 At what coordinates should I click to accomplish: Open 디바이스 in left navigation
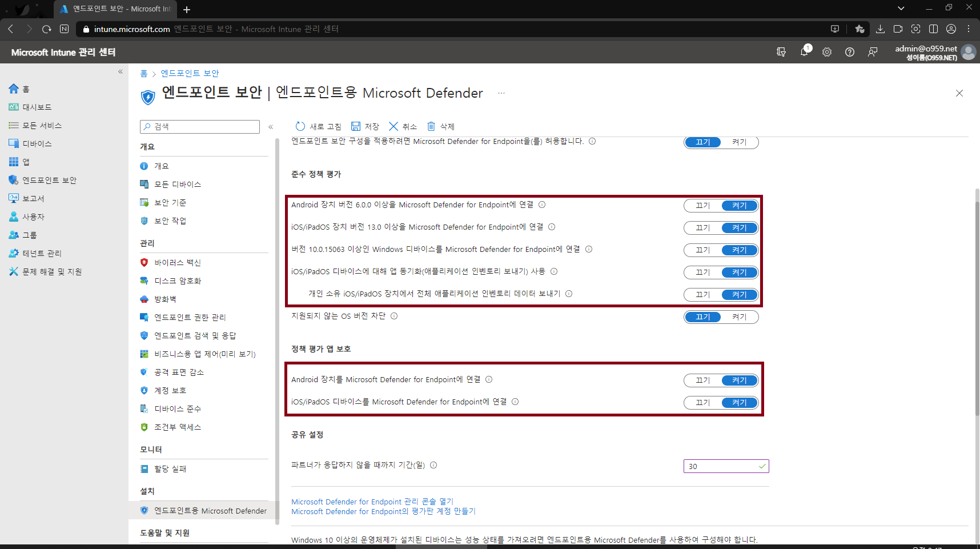(x=30, y=144)
